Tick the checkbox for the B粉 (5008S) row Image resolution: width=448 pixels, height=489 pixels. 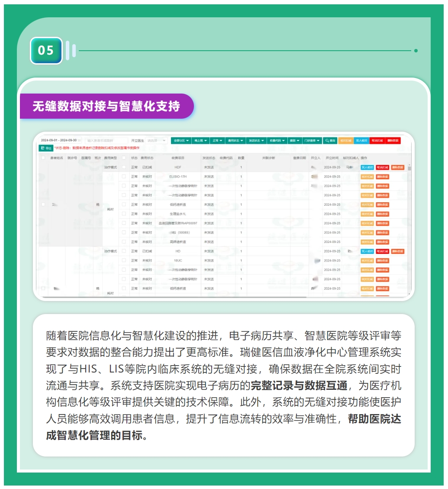click(124, 233)
